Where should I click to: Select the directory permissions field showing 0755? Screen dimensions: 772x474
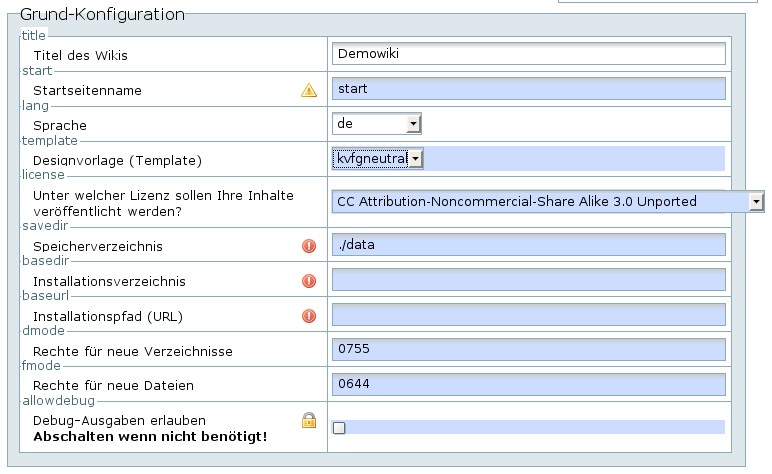tap(528, 350)
